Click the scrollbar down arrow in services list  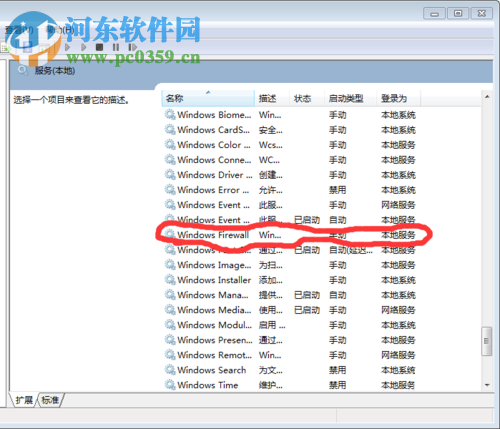(487, 385)
